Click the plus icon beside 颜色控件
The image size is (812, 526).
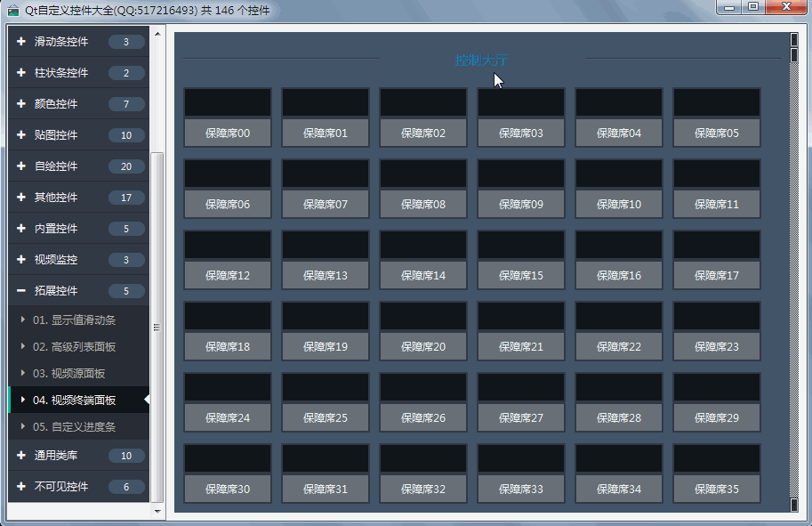coord(20,104)
